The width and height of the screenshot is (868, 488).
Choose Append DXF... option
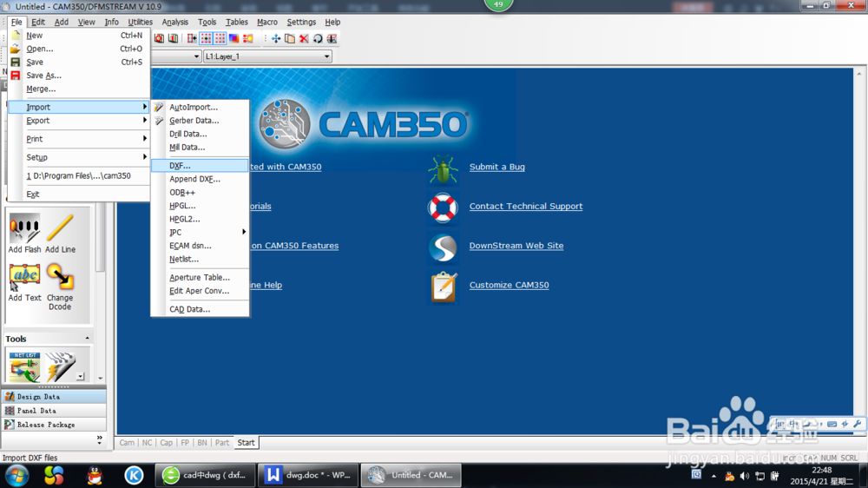[x=200, y=179]
